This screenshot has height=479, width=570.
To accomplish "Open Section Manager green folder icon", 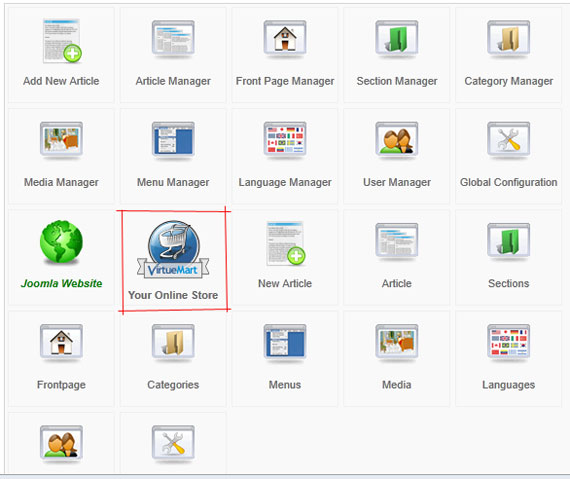I will click(397, 39).
